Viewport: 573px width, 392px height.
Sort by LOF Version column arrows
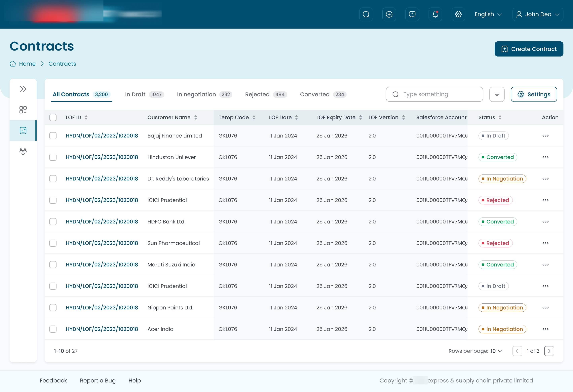[403, 117]
